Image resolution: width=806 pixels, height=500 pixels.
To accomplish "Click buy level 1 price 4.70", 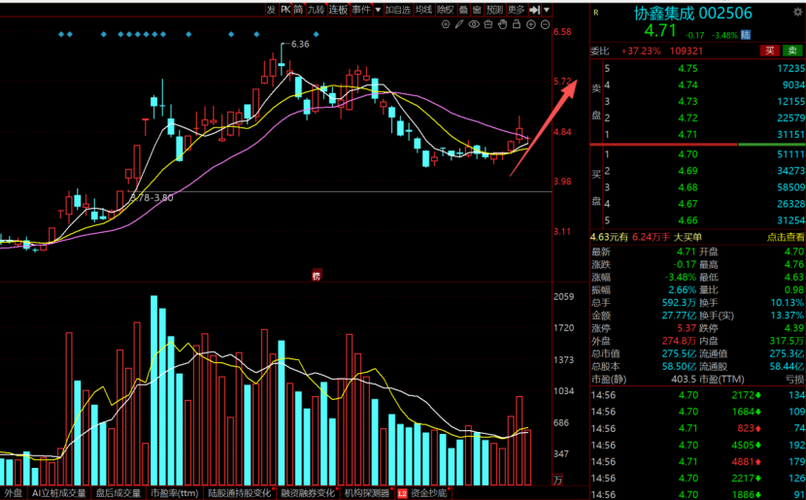I will (687, 154).
